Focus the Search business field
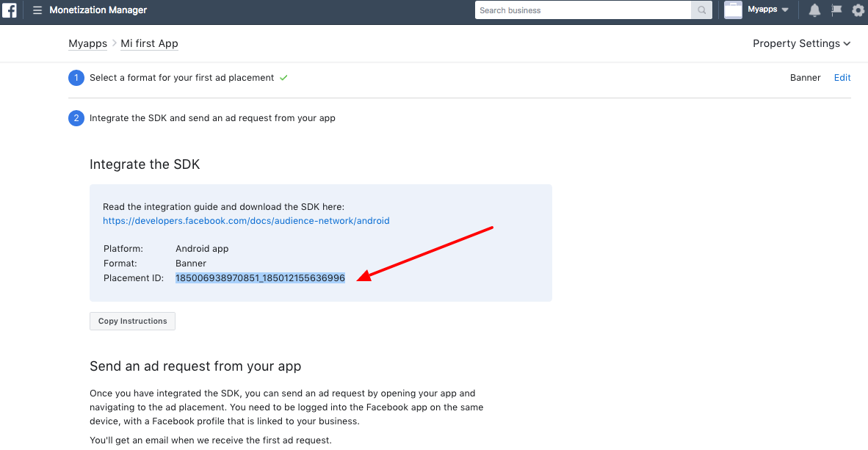Viewport: 868px width, 450px height. pos(583,10)
